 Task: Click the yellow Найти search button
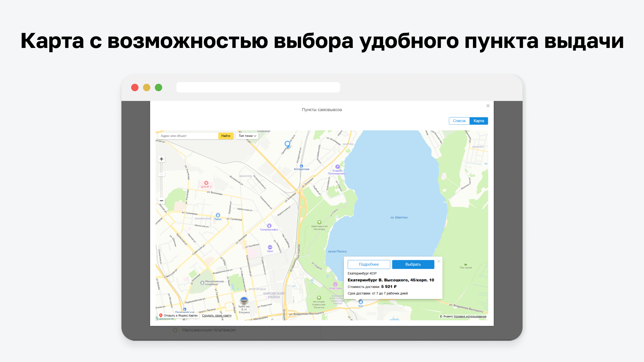[226, 136]
